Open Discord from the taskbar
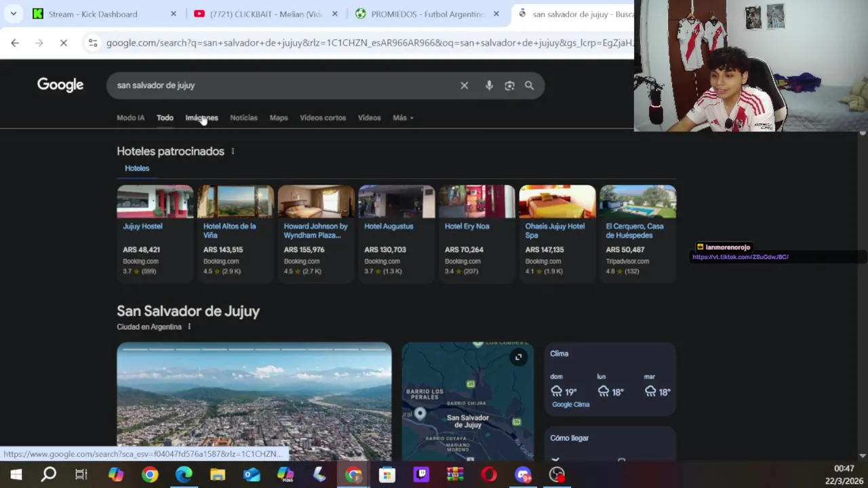 [523, 474]
